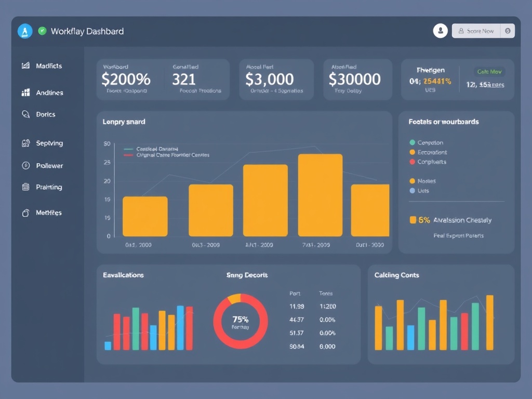Click the Prahting calendar icon
The image size is (532, 399).
tap(26, 187)
